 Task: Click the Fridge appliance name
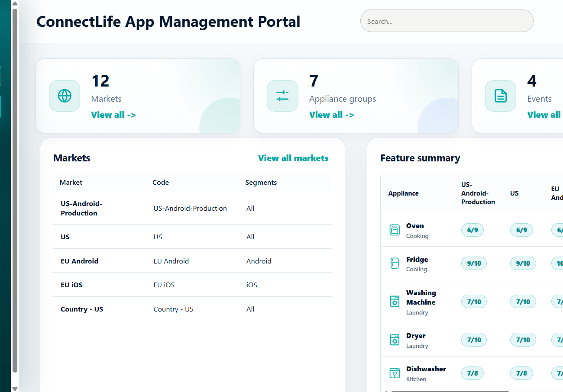(x=417, y=259)
